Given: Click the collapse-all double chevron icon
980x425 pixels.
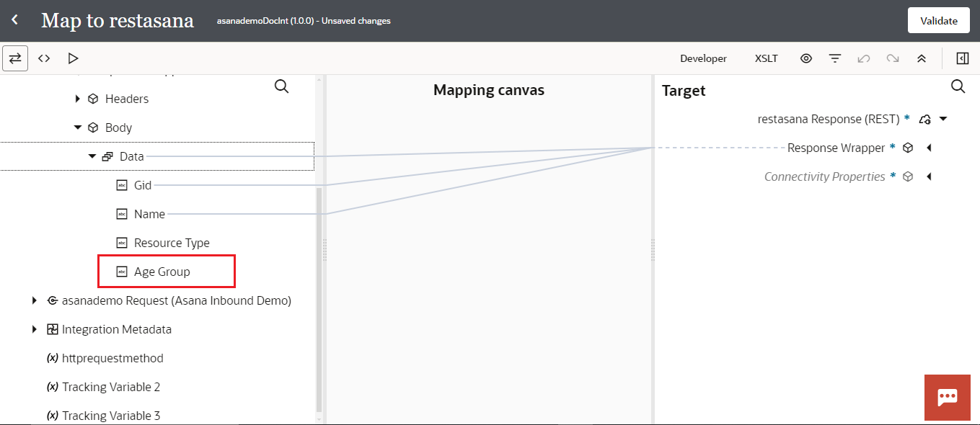Looking at the screenshot, I should click(x=921, y=58).
